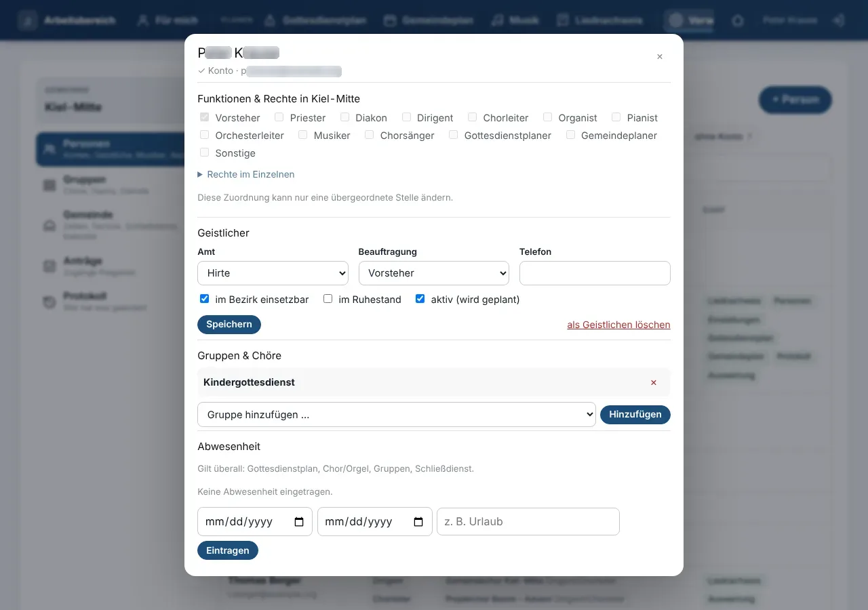Click the Eintragen button
The height and width of the screenshot is (610, 868).
228,550
